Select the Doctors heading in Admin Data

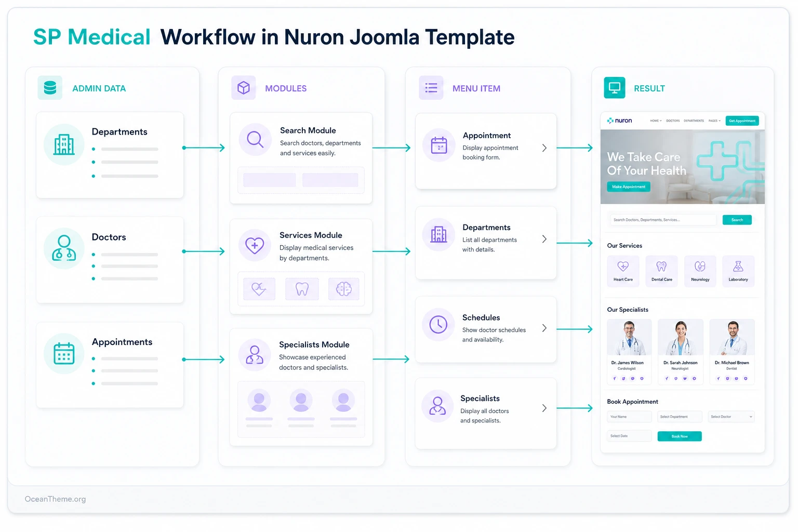tap(109, 237)
